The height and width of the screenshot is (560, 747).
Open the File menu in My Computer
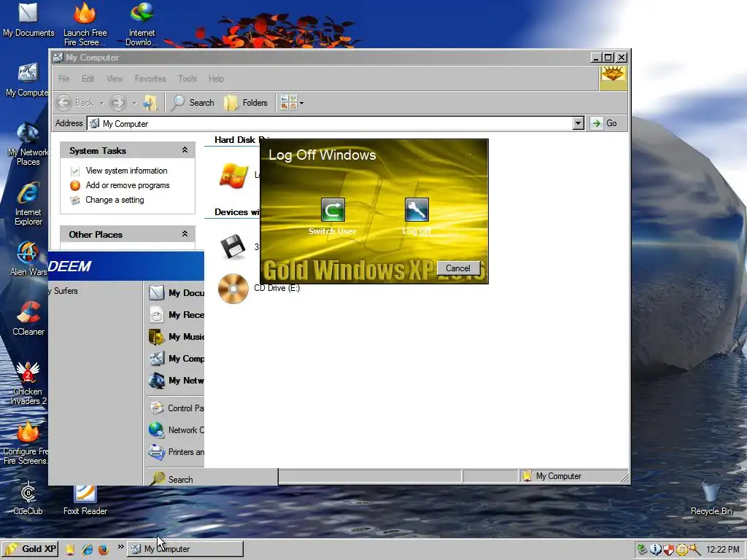coord(64,79)
